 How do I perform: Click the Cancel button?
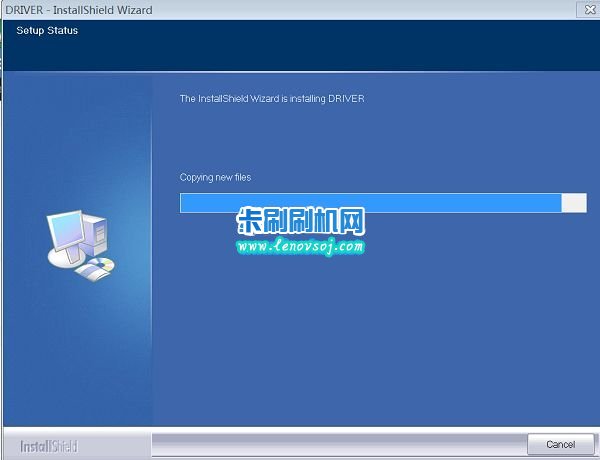pos(561,444)
